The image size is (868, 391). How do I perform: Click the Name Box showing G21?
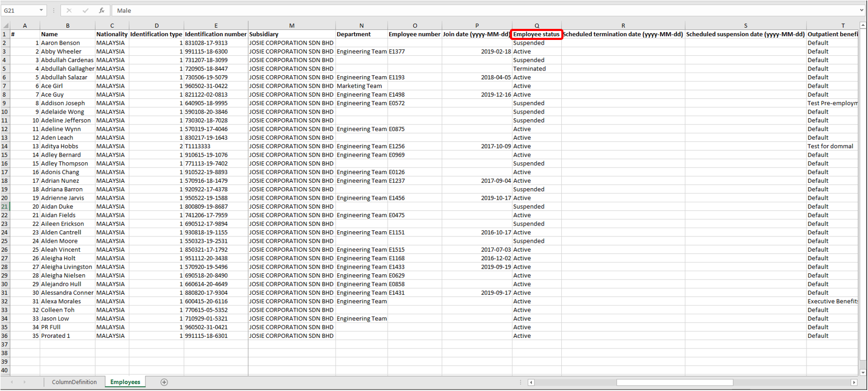pos(20,11)
